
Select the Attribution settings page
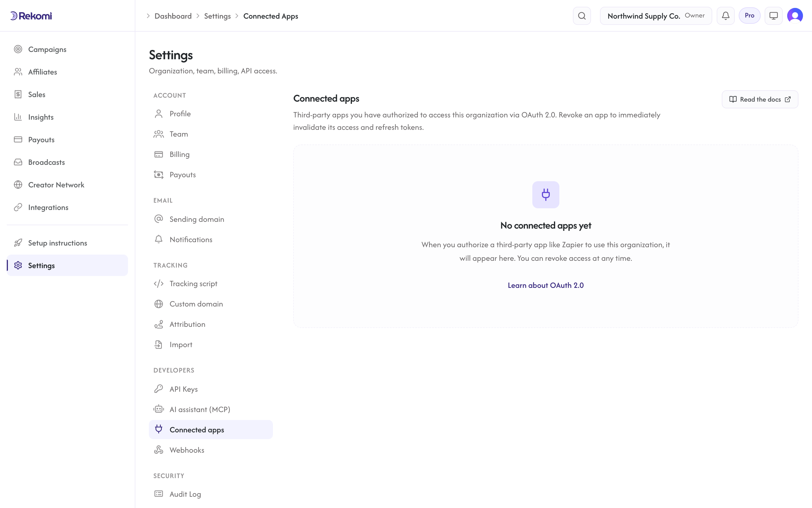[211, 324]
